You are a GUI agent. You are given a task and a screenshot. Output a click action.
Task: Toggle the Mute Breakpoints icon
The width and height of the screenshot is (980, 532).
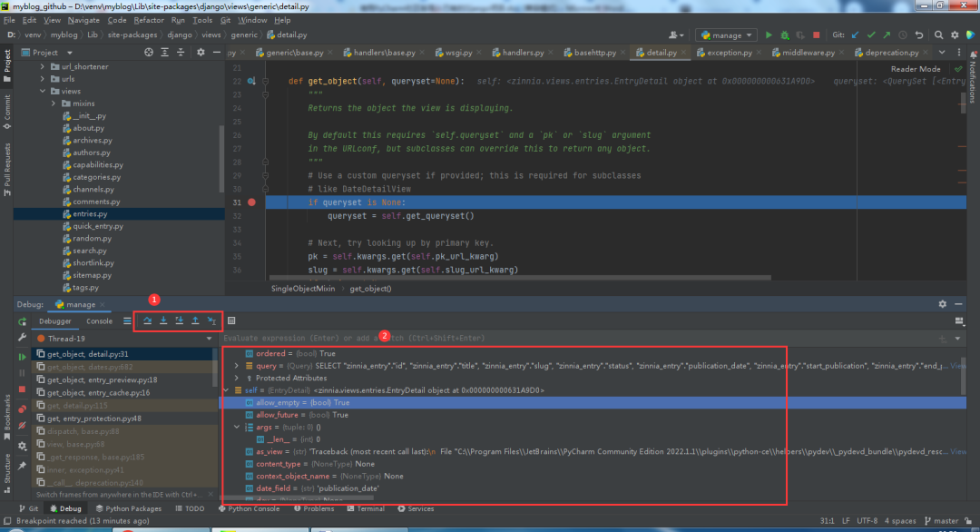23,426
